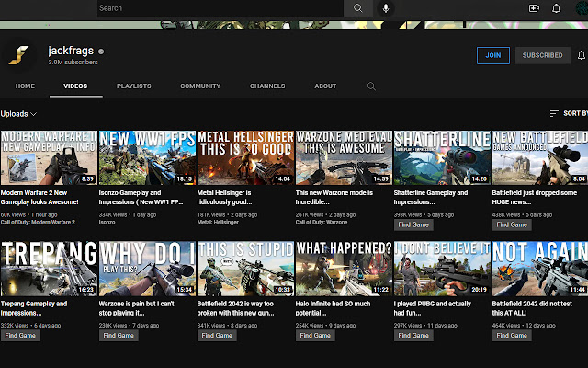
Task: Click the Subscribed button
Action: click(x=543, y=55)
